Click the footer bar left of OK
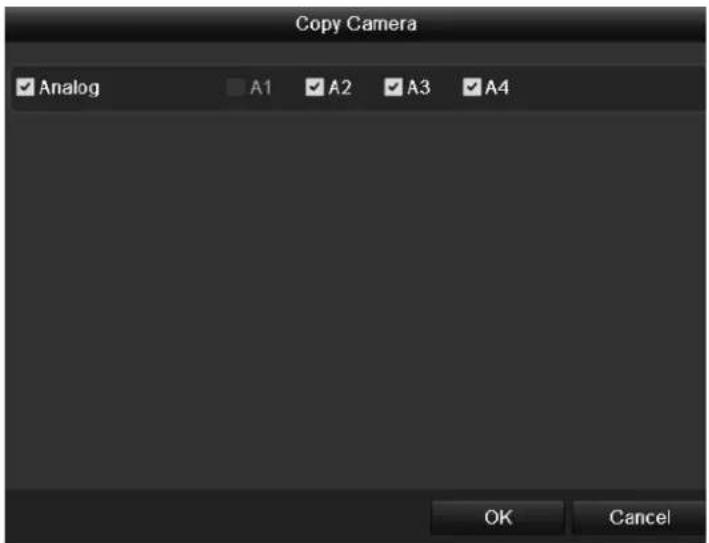Image resolution: width=709 pixels, height=543 pixels. pyautogui.click(x=217, y=516)
